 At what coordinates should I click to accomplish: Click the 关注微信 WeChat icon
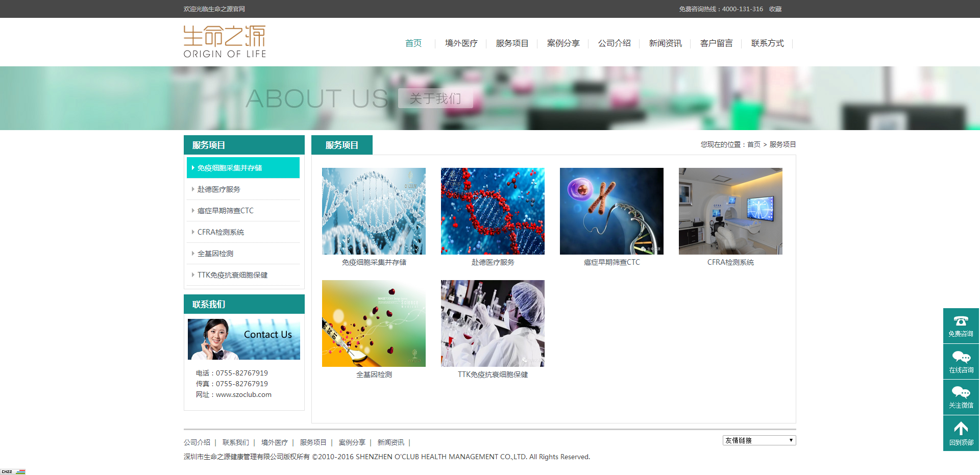point(961,397)
